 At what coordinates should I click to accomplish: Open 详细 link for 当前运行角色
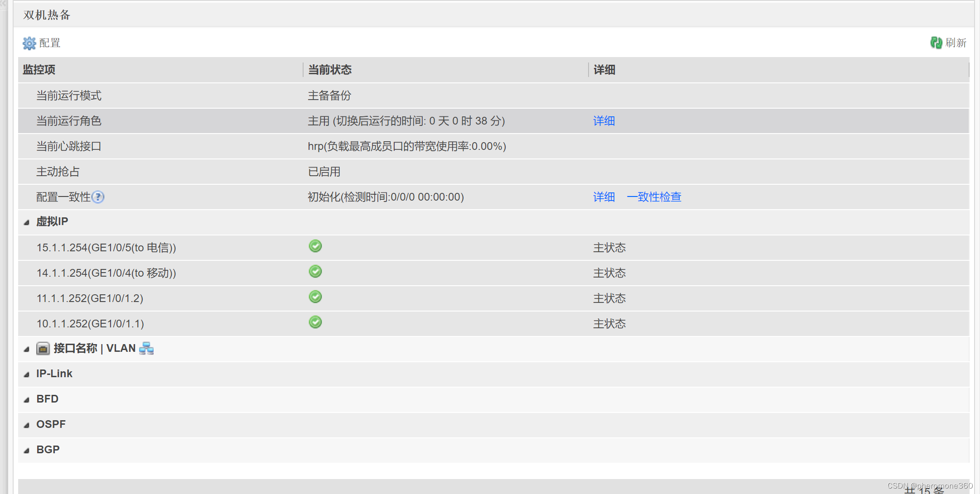point(604,121)
